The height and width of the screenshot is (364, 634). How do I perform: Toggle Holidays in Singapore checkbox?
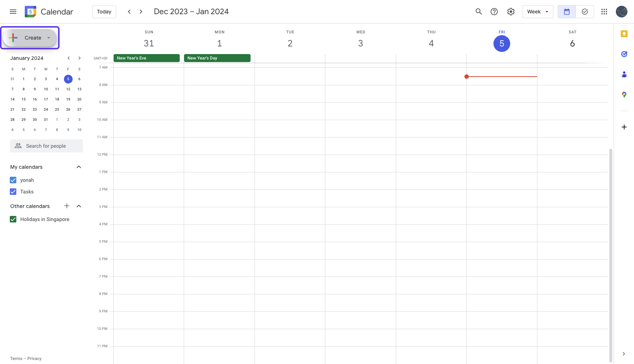point(13,219)
